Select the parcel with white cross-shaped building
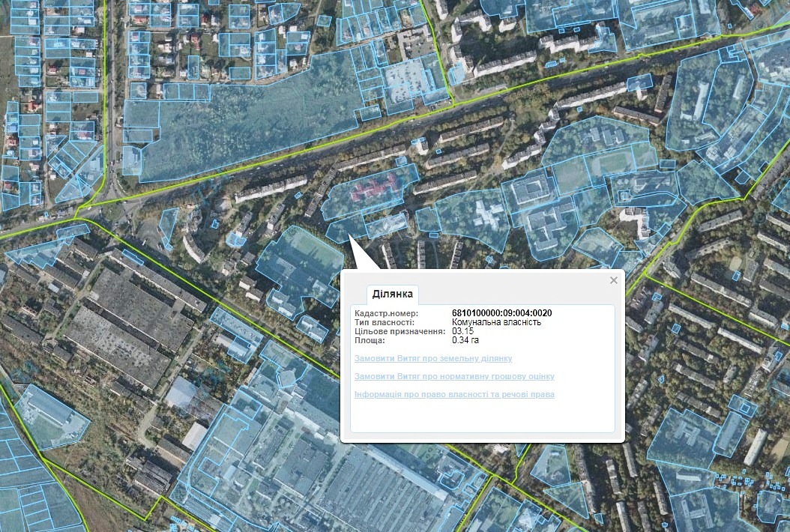790x532 pixels. [x=480, y=217]
